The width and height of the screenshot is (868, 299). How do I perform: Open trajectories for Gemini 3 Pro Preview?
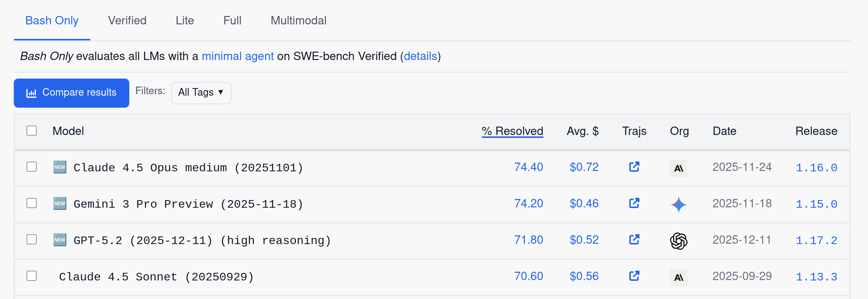click(x=634, y=203)
